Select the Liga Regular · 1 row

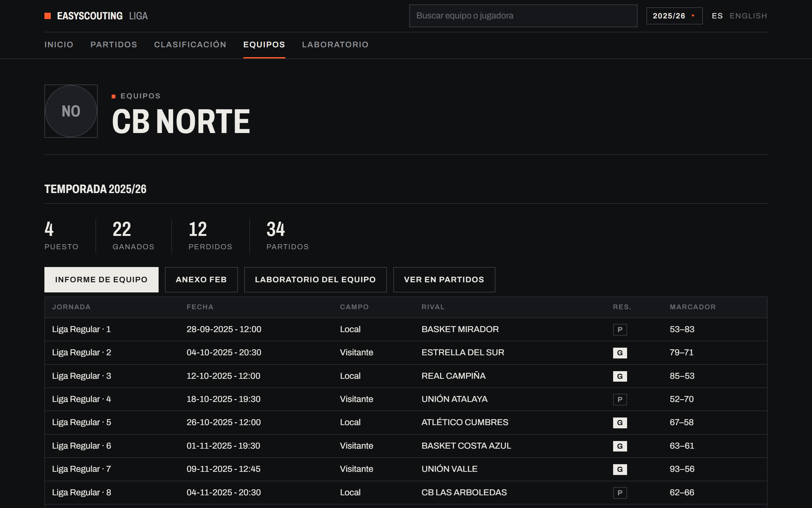click(x=406, y=329)
